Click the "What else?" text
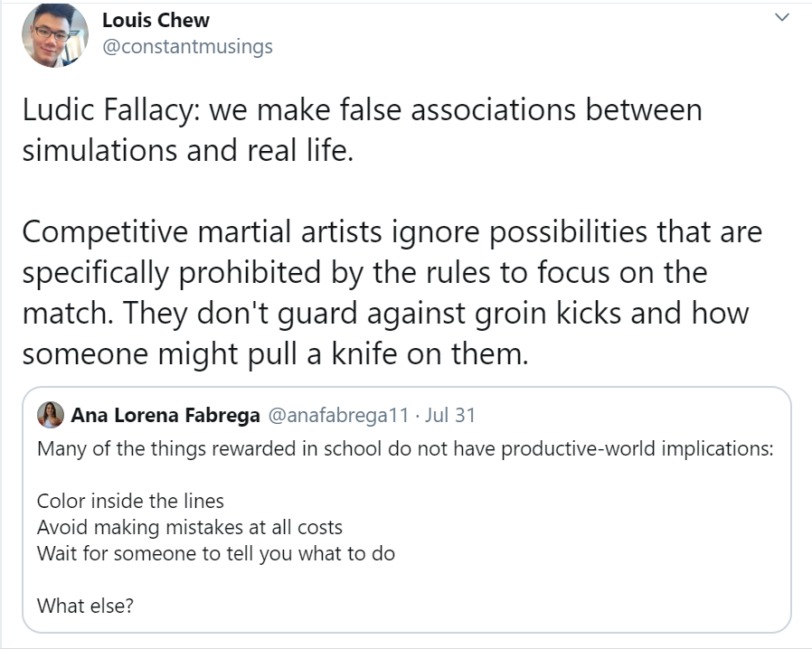 coord(85,605)
